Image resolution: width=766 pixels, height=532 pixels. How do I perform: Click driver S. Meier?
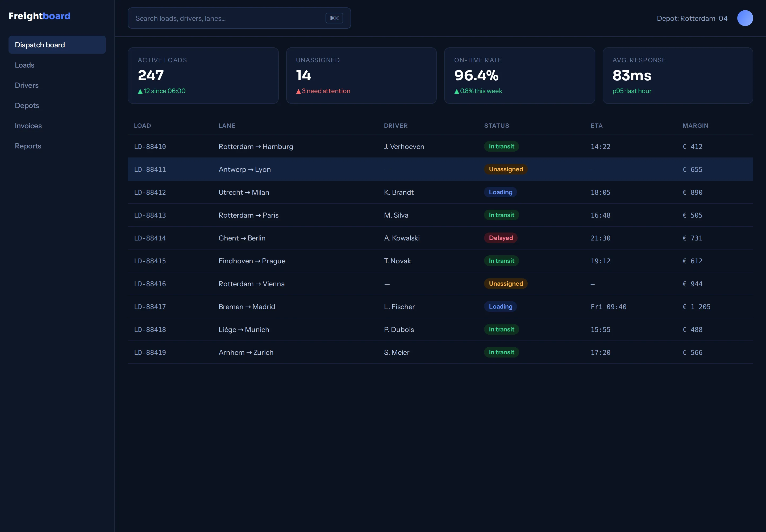(x=396, y=353)
